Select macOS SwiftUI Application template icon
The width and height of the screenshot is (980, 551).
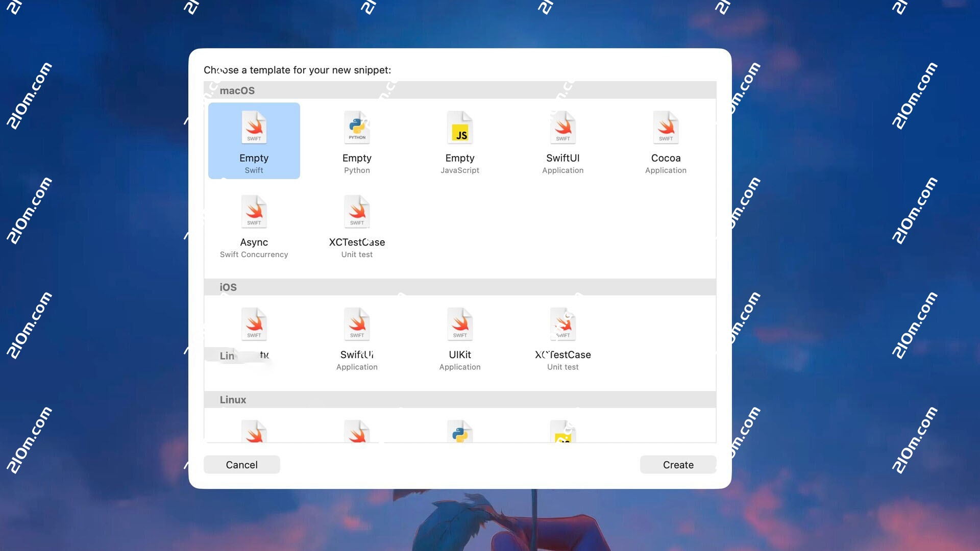pos(563,128)
